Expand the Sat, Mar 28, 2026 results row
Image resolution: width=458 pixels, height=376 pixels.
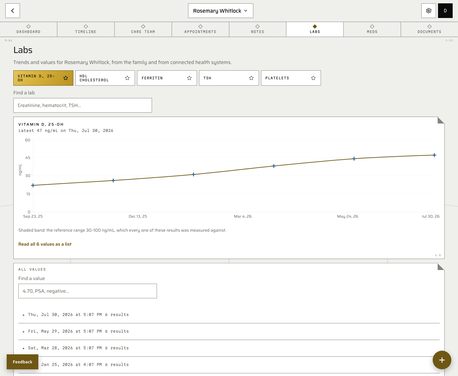point(229,348)
